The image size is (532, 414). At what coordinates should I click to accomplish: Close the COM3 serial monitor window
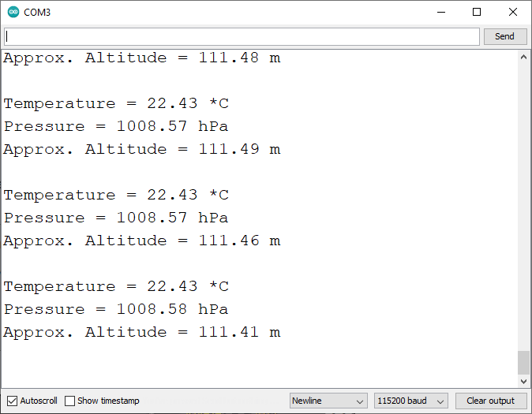tap(513, 13)
